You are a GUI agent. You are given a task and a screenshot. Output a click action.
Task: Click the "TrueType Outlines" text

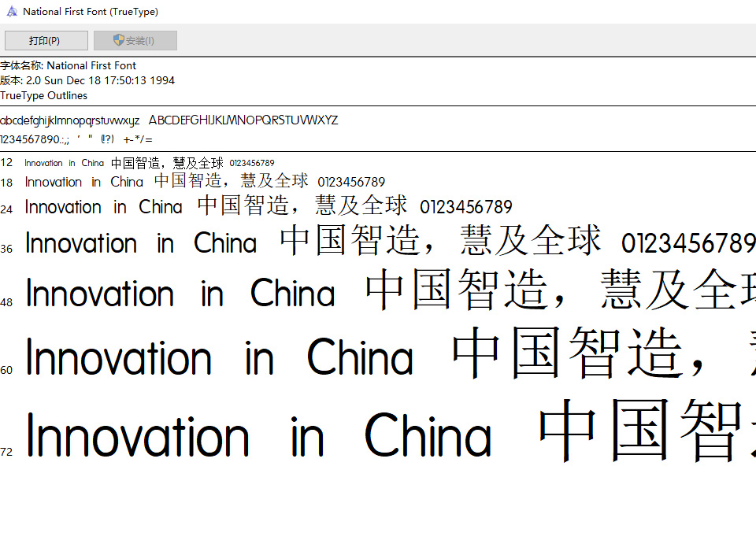[44, 95]
